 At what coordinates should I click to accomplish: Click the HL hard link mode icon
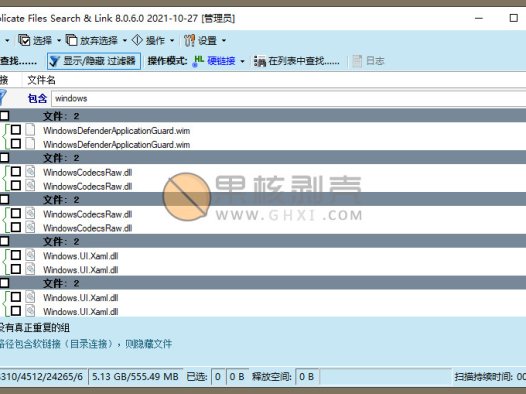199,61
